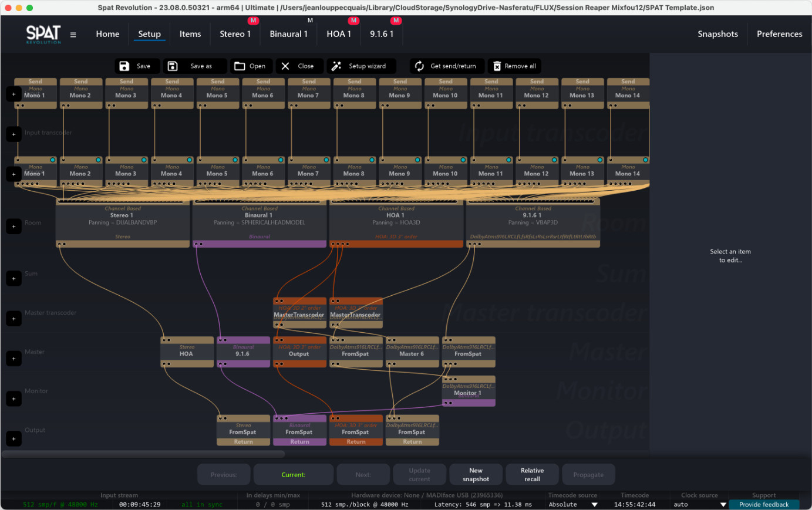This screenshot has width=812, height=510.
Task: Open Preferences
Action: (779, 34)
